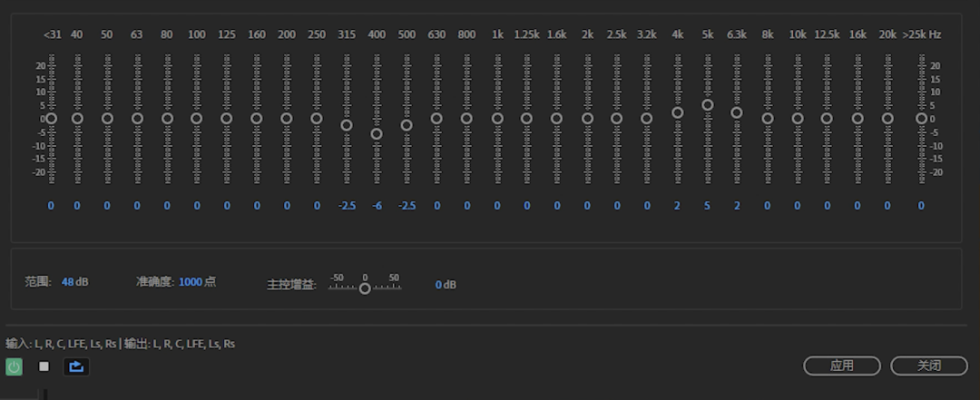Click the 主控增益 slider knob
The width and height of the screenshot is (980, 400).
[365, 288]
